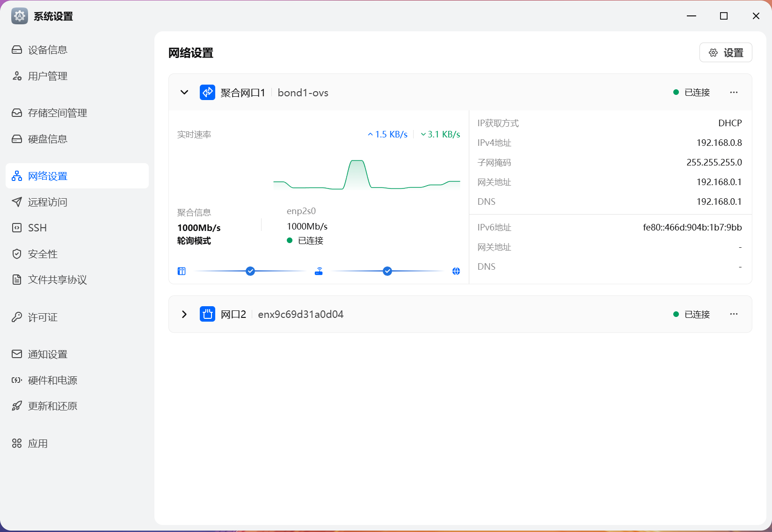Click the NAS device icon in connection path
The image size is (772, 532).
[182, 271]
